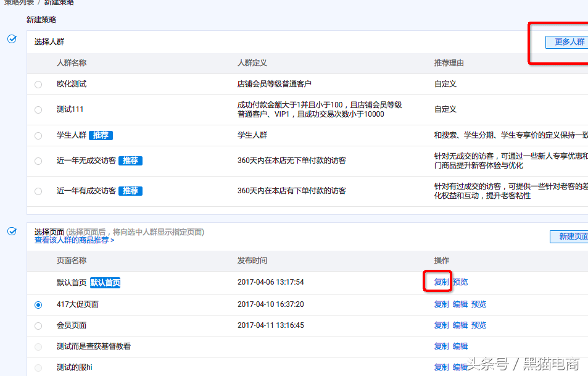Screen dimensions: 588x376
Task: Click the 新建页面 button
Action: point(569,236)
